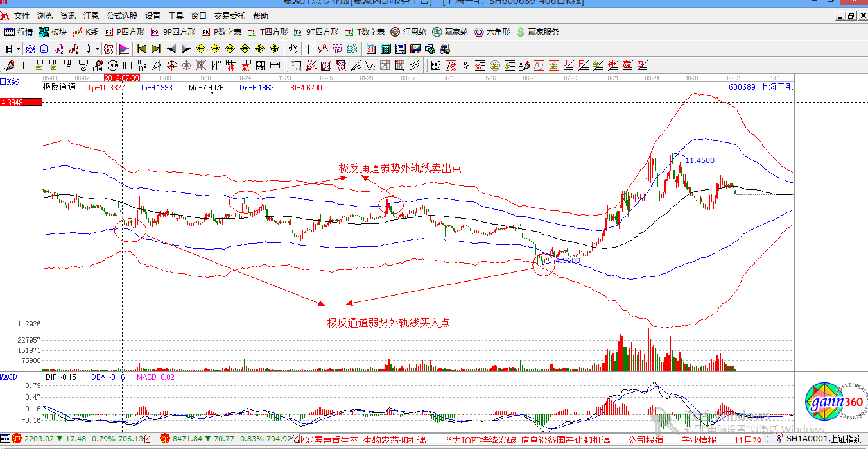Screen dimensions: 868x449
Task: Click the gray play-forward triangle
Action: tap(186, 49)
